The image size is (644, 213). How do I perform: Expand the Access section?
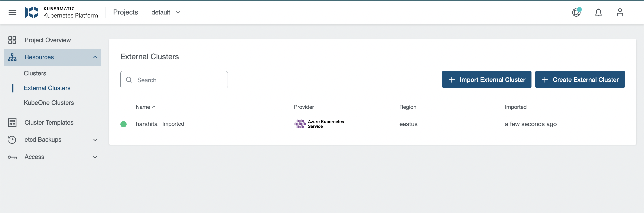pyautogui.click(x=95, y=157)
